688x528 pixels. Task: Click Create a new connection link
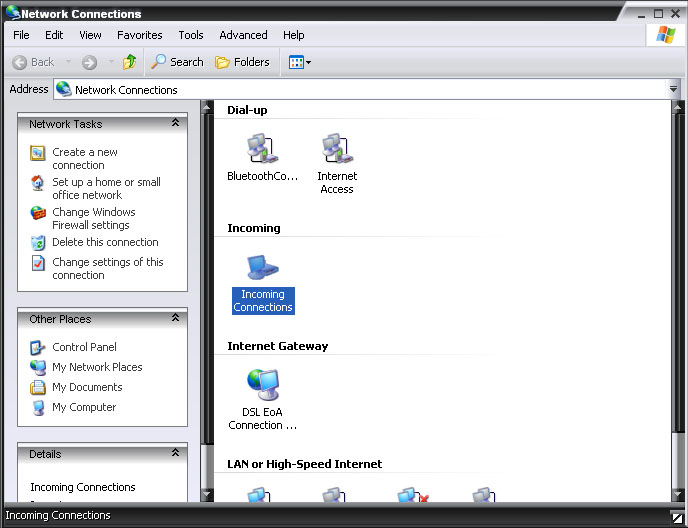[85, 158]
